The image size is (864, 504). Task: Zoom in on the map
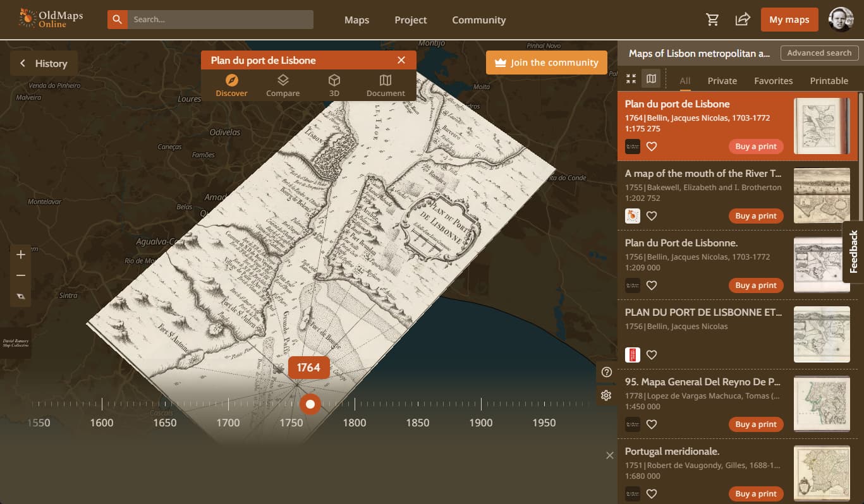pos(21,255)
